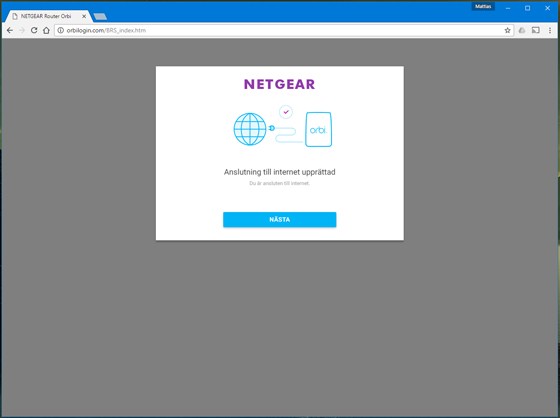Go back using browser back arrow

10,30
